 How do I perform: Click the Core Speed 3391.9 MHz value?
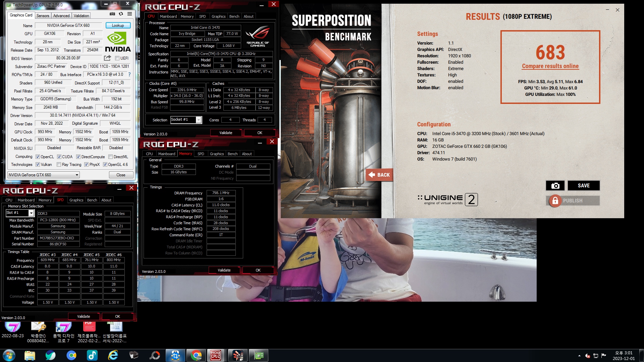[x=187, y=90]
